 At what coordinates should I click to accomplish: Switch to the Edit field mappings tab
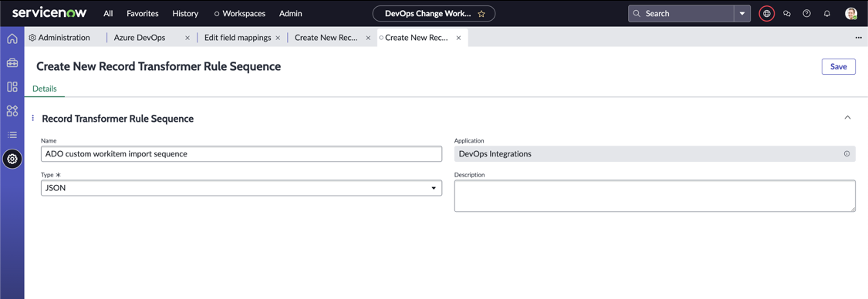(x=238, y=38)
